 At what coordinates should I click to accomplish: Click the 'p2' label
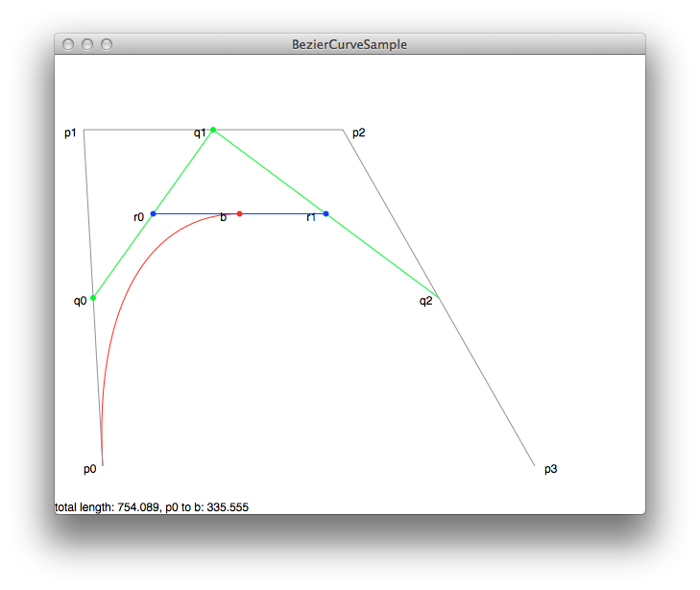pos(358,133)
